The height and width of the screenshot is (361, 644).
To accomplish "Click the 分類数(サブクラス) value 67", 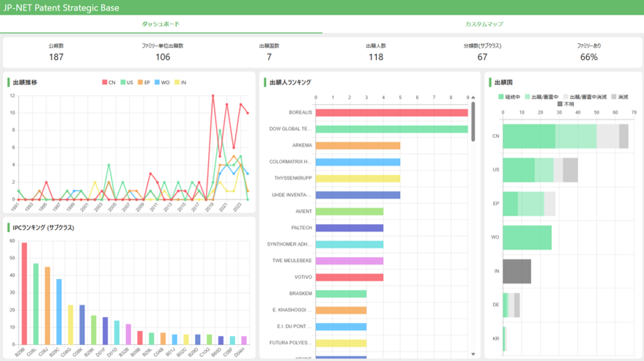I will pos(482,57).
